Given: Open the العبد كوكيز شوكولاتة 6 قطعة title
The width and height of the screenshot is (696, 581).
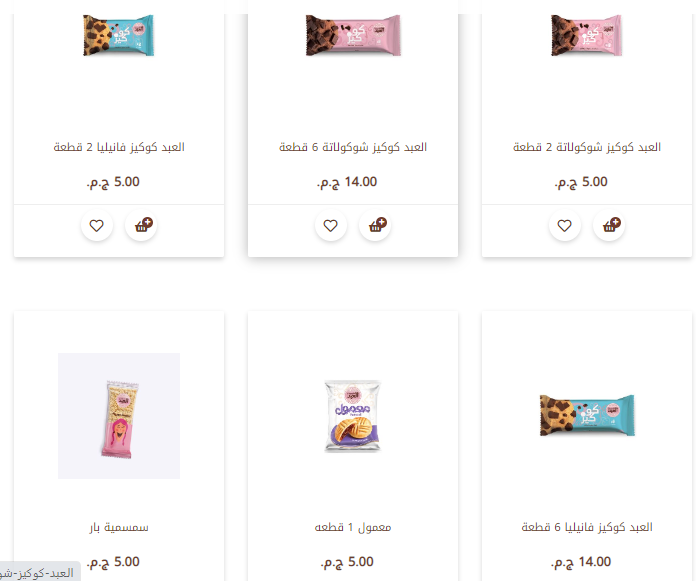Looking at the screenshot, I should pos(353,147).
